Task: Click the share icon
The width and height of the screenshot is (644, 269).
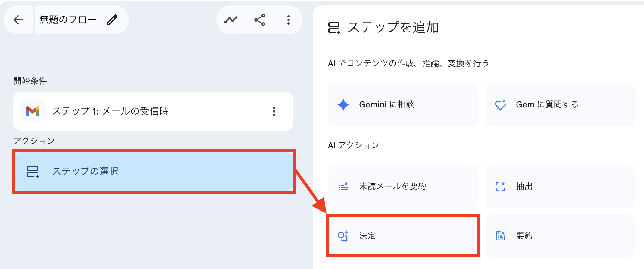Action: [x=260, y=20]
